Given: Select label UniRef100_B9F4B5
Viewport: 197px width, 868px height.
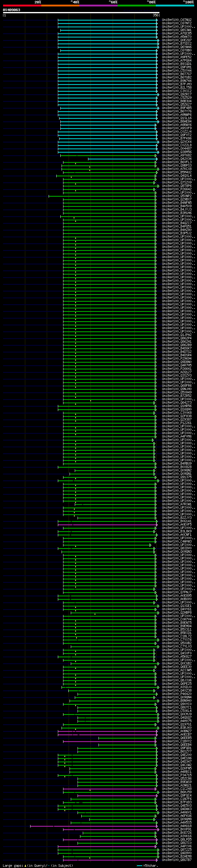Looking at the screenshot, I should tap(176, 108).
